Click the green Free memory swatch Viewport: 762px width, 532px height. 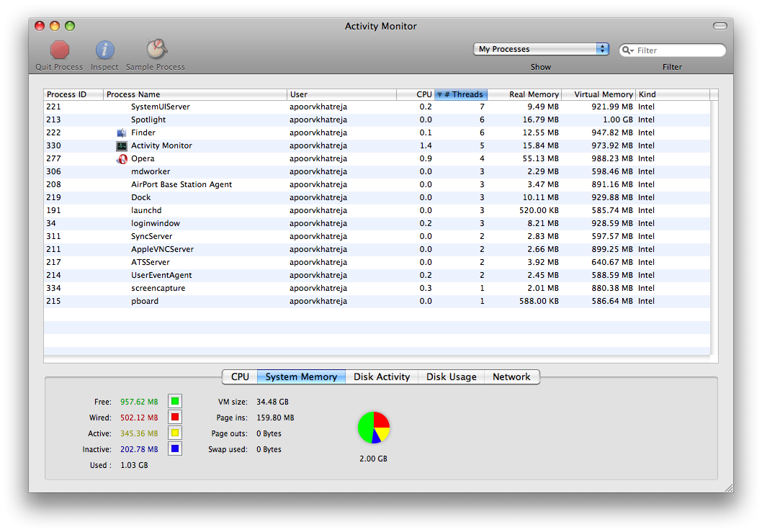pos(175,401)
